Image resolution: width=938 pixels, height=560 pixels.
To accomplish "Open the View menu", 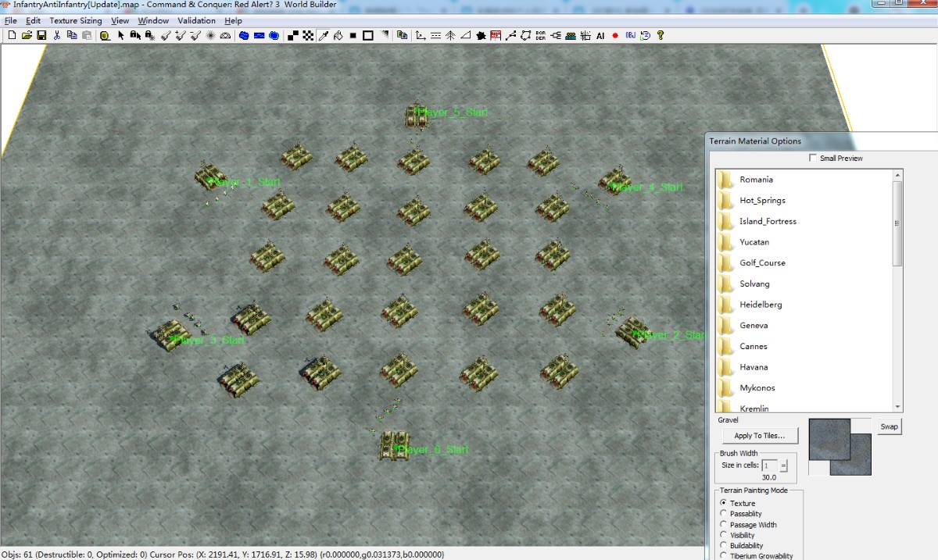I will pos(120,21).
